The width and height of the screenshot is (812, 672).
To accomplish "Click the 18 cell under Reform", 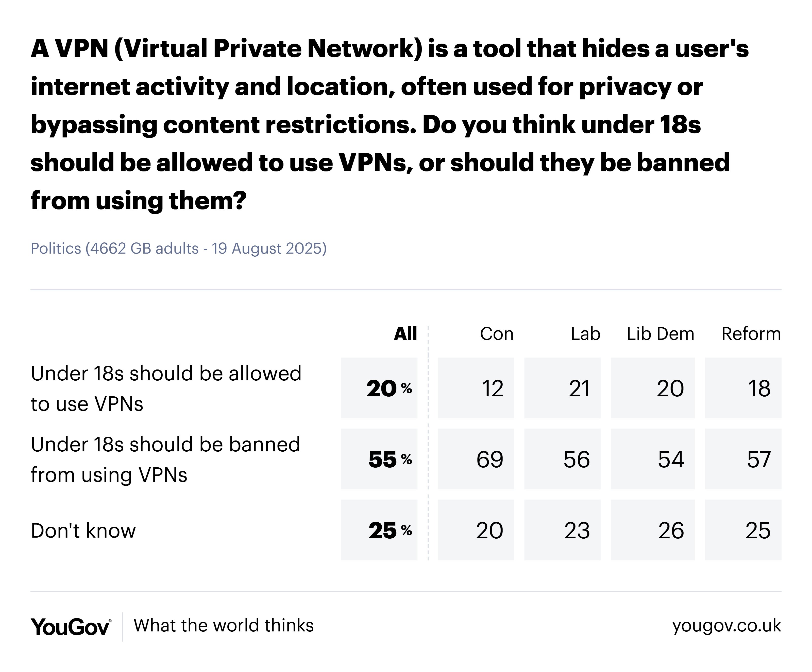I will pyautogui.click(x=743, y=388).
